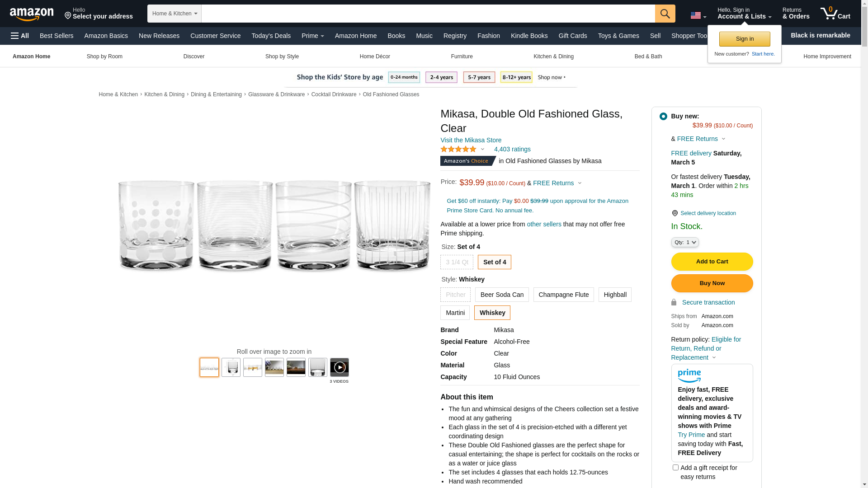
Task: Click the US flag language selector
Action: 698,16
